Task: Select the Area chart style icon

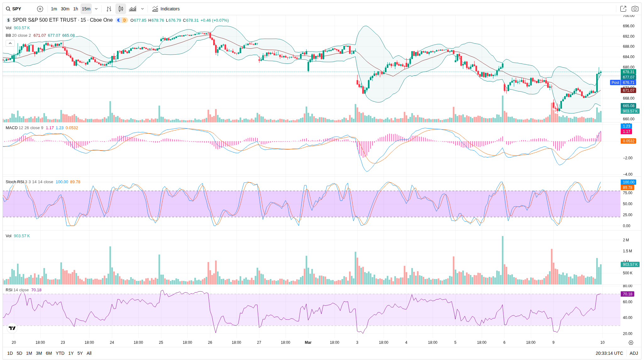Action: (133, 9)
